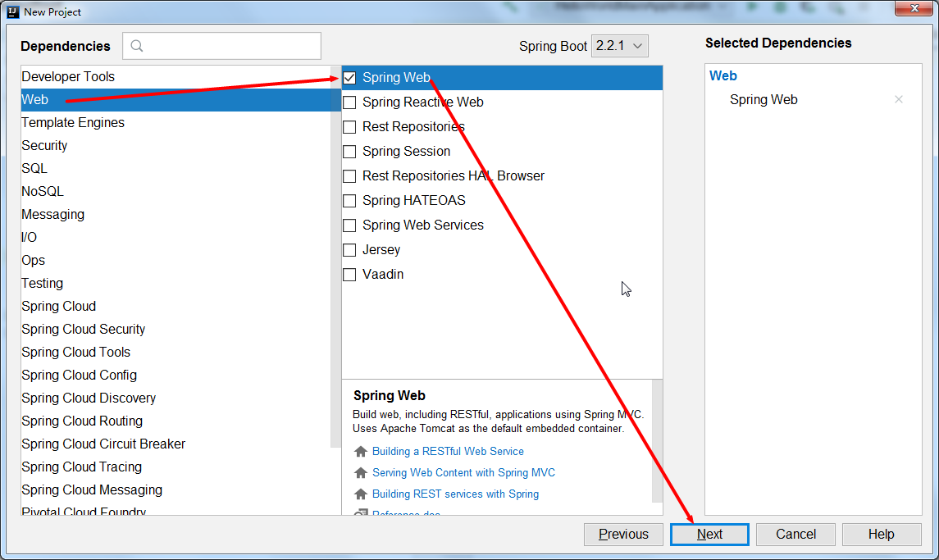The height and width of the screenshot is (560, 939).
Task: Click the Next button
Action: [x=709, y=535]
